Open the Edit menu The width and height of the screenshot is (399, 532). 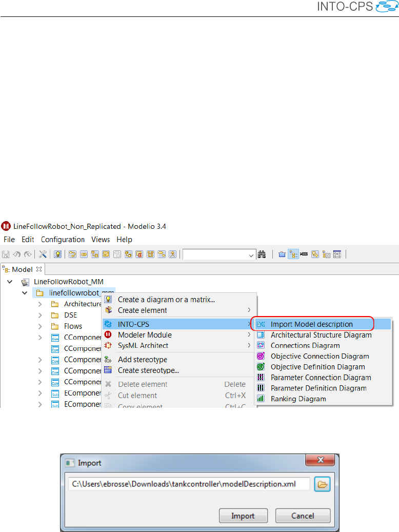coord(28,240)
